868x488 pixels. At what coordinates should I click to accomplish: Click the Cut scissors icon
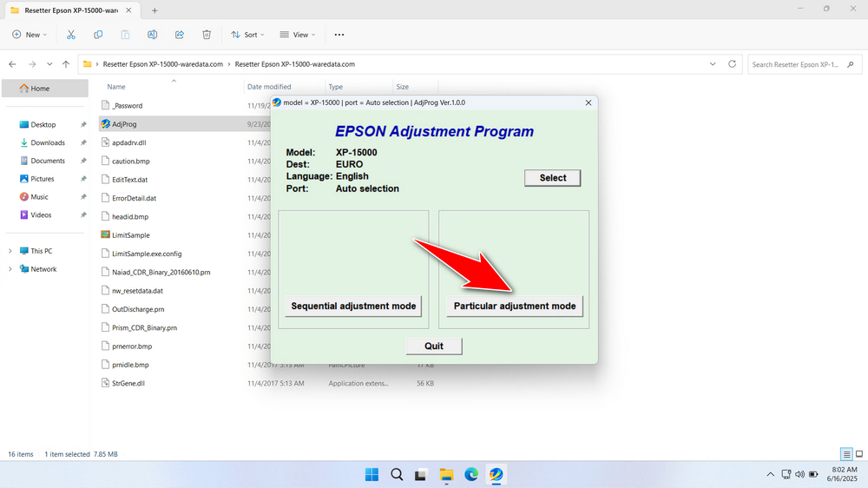(71, 35)
